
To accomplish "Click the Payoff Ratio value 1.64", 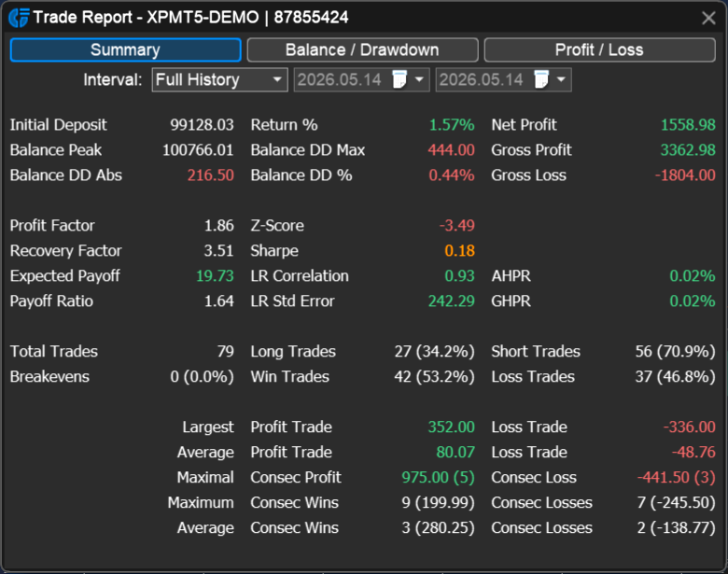I will coord(219,301).
